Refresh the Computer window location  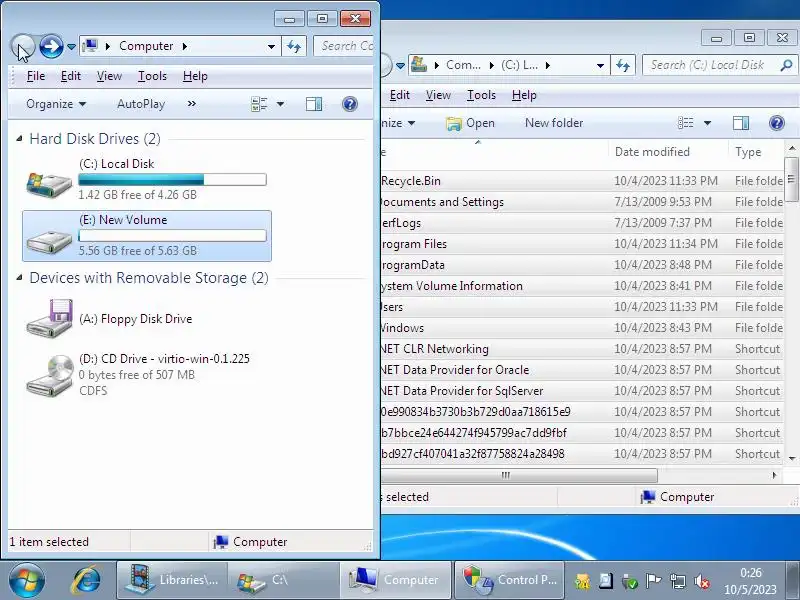pos(294,46)
